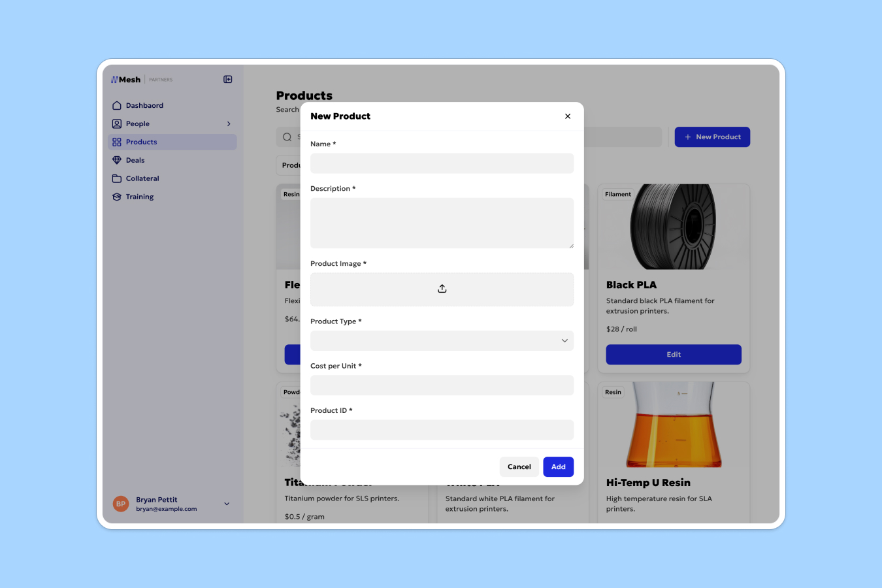Click the Black PLA title
The width and height of the screenshot is (882, 588).
click(x=631, y=285)
